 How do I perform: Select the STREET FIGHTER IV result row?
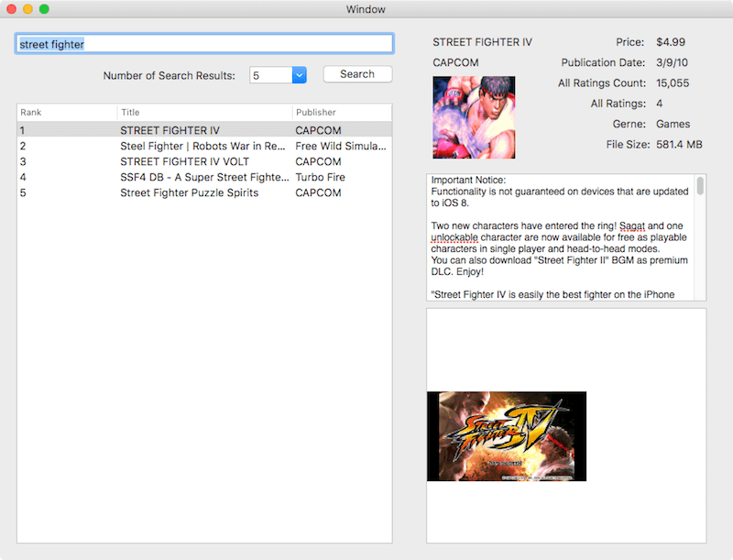click(x=204, y=130)
